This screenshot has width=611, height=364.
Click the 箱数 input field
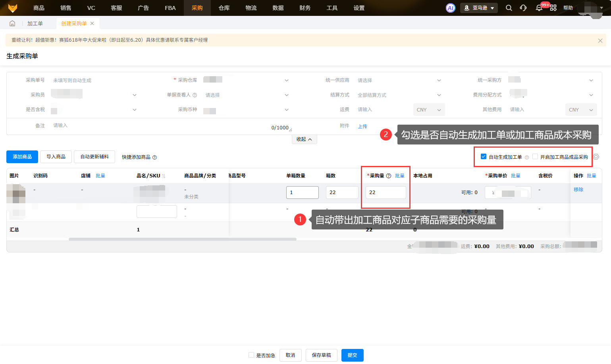[x=342, y=193]
